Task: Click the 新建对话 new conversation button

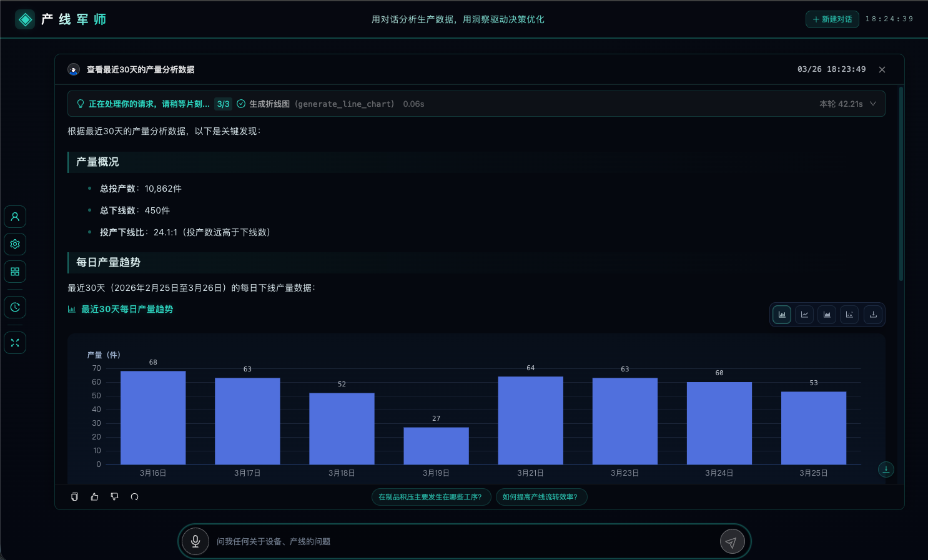Action: [832, 19]
